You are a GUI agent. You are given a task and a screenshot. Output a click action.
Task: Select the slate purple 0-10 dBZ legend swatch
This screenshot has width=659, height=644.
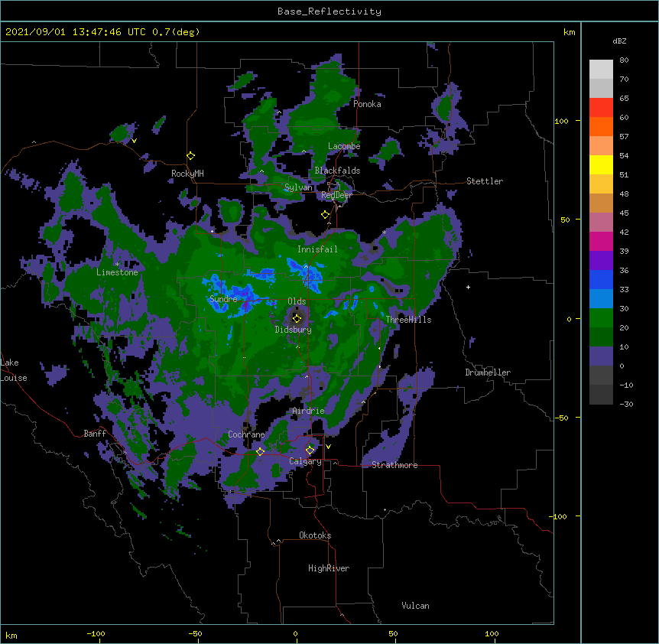(601, 356)
